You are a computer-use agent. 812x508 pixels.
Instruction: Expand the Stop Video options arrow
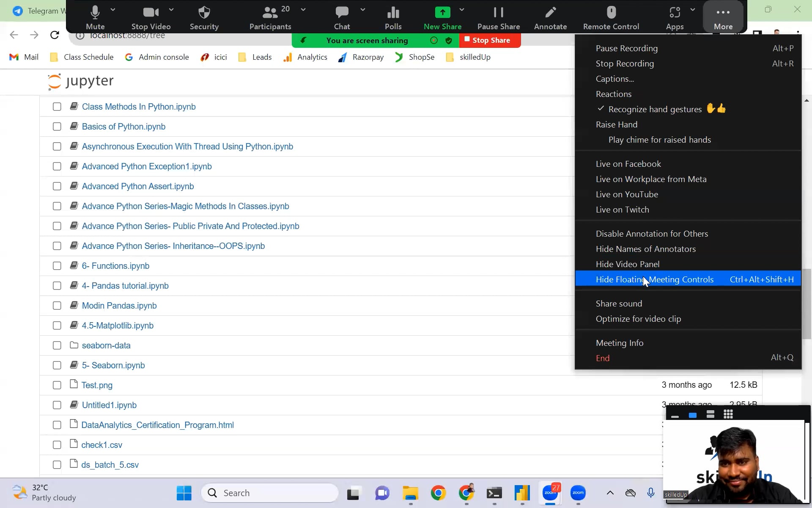(x=171, y=9)
